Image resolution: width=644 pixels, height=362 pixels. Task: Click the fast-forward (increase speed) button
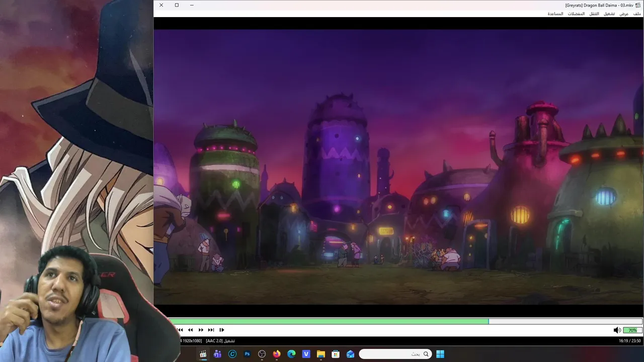tap(201, 330)
